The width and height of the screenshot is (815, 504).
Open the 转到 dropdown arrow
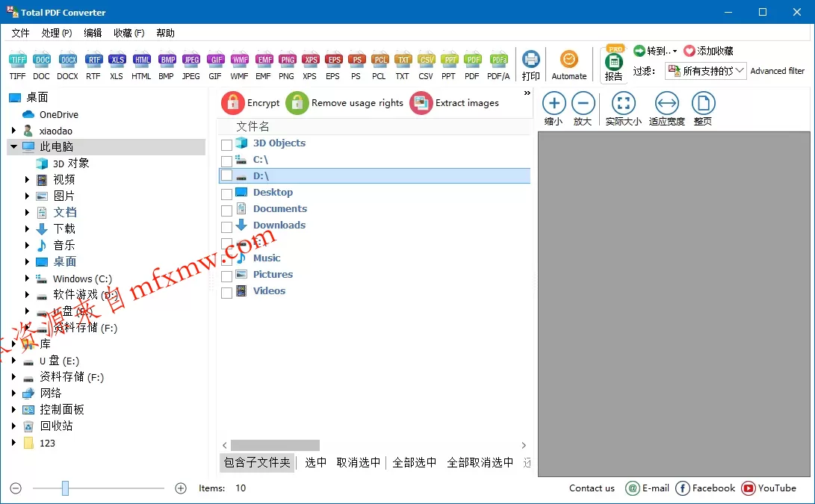pos(675,51)
